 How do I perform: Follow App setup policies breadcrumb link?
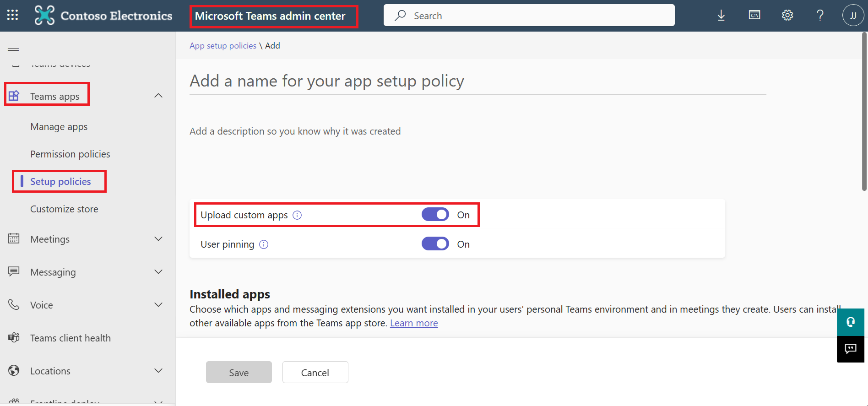223,46
